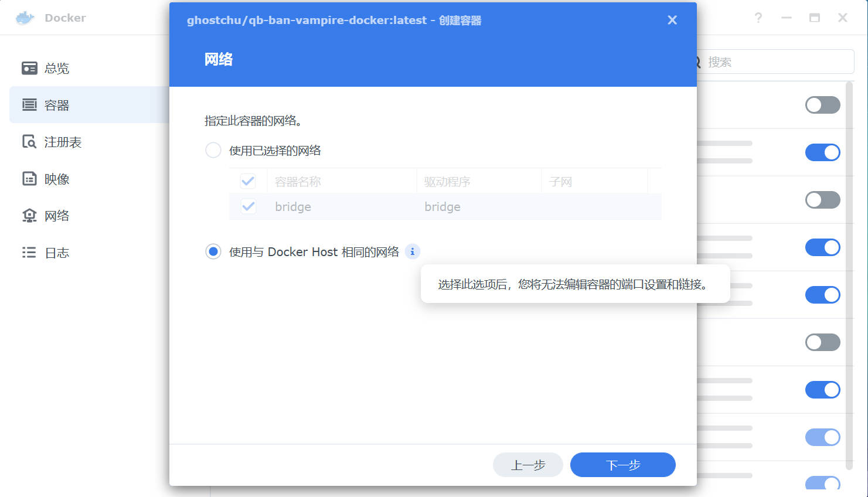
Task: Enable the sixth container switch
Action: (823, 342)
